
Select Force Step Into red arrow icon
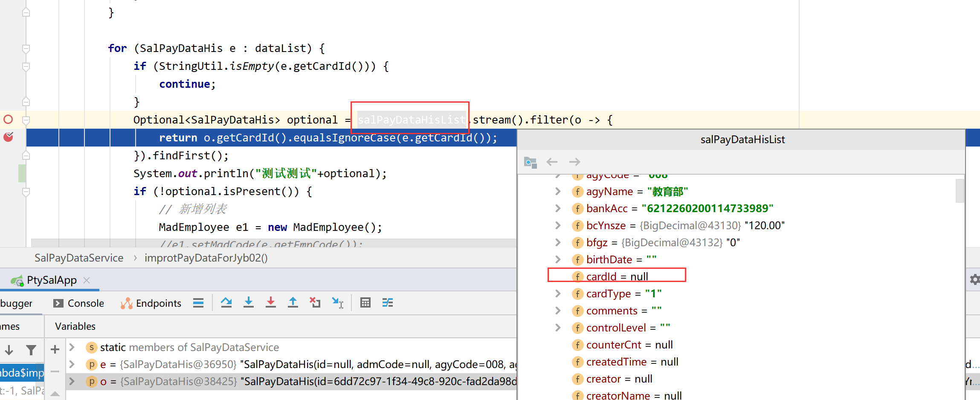pos(271,302)
